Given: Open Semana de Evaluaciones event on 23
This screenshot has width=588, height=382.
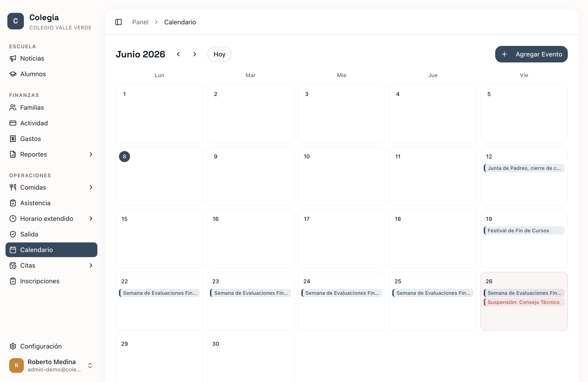Looking at the screenshot, I should [251, 293].
